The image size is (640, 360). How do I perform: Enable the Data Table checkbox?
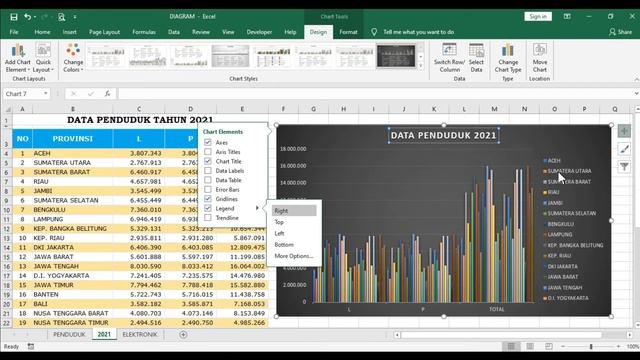point(208,180)
